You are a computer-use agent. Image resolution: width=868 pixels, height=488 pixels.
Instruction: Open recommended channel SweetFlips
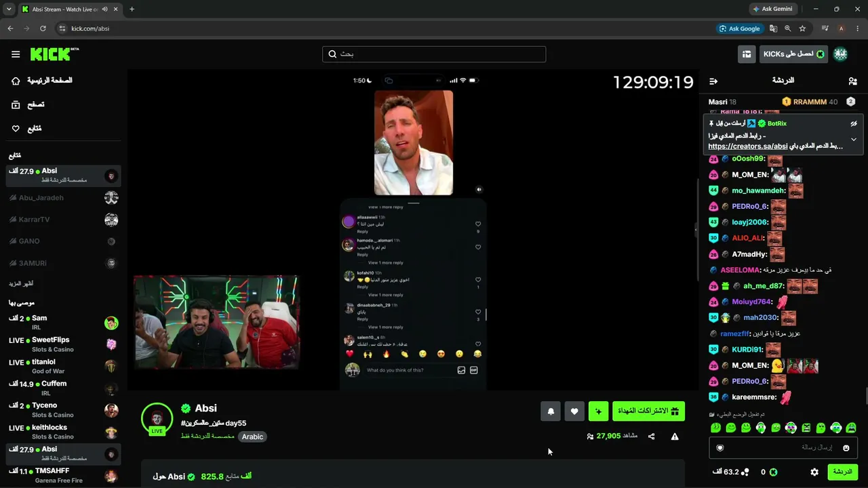pyautogui.click(x=64, y=344)
